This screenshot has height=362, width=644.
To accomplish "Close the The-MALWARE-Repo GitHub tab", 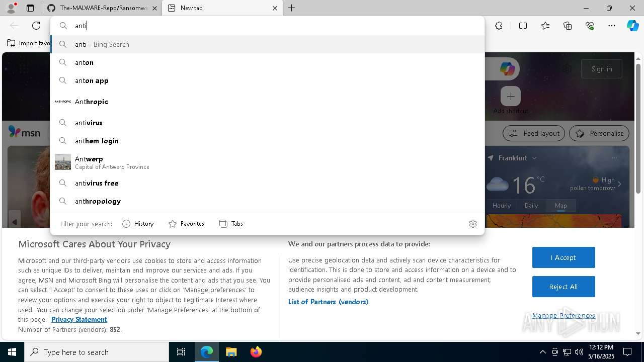I will [x=154, y=8].
